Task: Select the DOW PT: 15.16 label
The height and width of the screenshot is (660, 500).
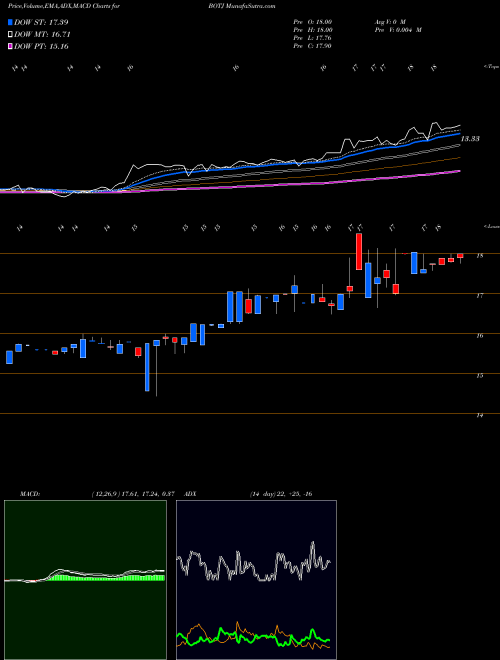Action: (x=41, y=46)
